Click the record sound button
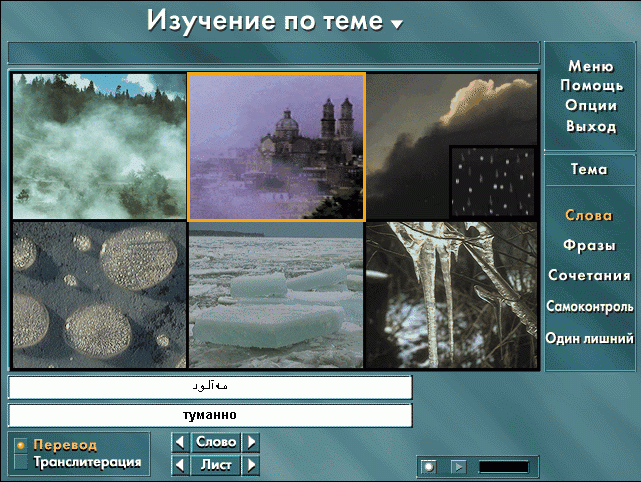 (429, 466)
